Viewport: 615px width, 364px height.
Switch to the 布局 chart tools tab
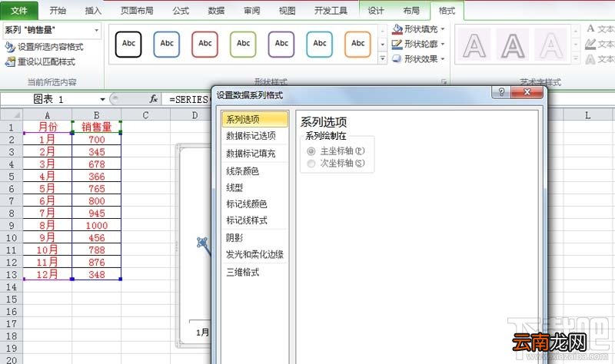(411, 11)
